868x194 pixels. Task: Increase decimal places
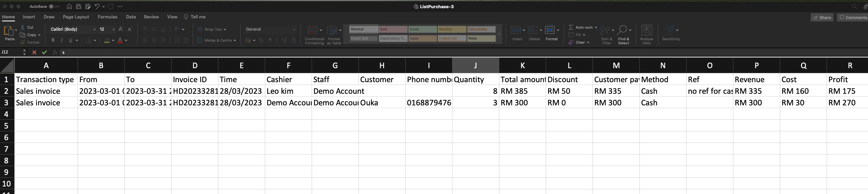[x=284, y=40]
